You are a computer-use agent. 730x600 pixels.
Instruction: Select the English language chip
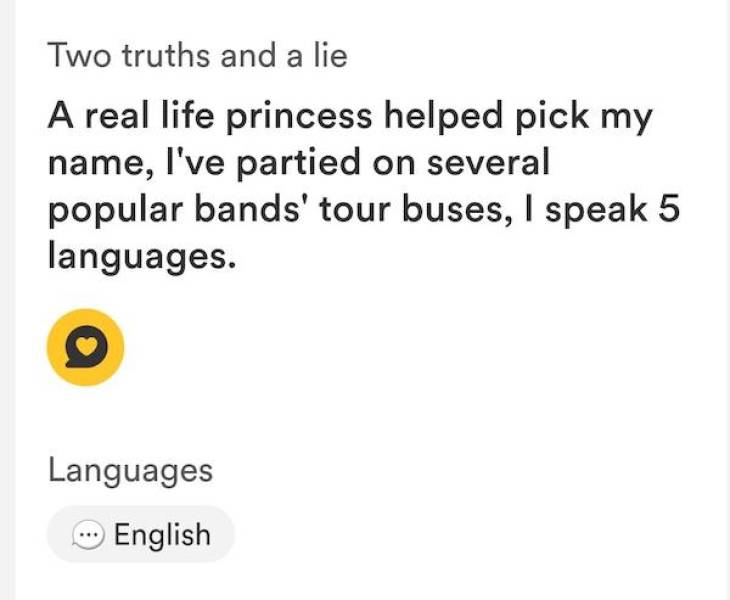[x=141, y=534]
